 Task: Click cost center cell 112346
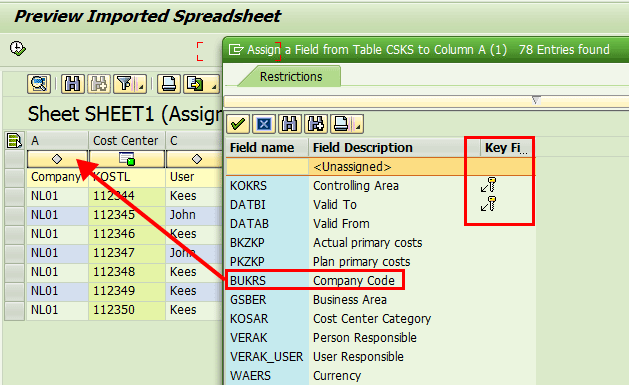point(127,234)
